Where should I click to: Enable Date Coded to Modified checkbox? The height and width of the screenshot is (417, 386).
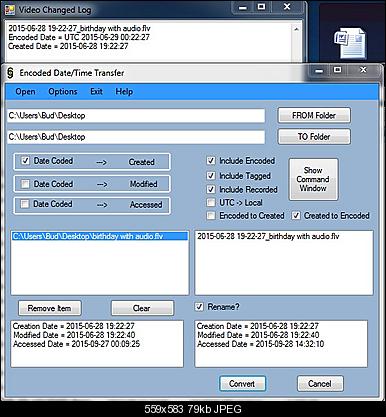coord(25,184)
